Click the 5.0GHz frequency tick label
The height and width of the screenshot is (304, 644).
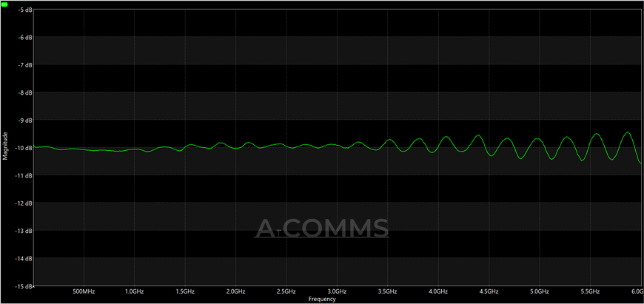(540, 291)
